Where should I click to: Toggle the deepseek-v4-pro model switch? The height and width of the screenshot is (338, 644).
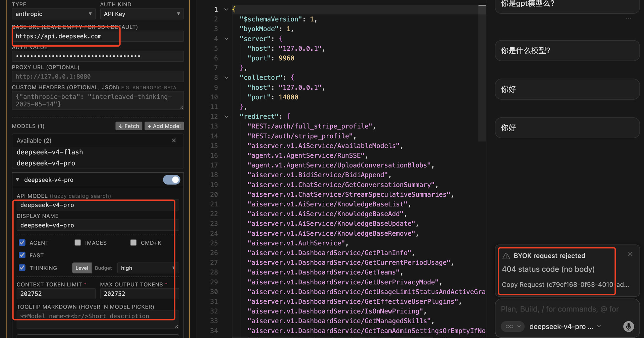point(171,180)
